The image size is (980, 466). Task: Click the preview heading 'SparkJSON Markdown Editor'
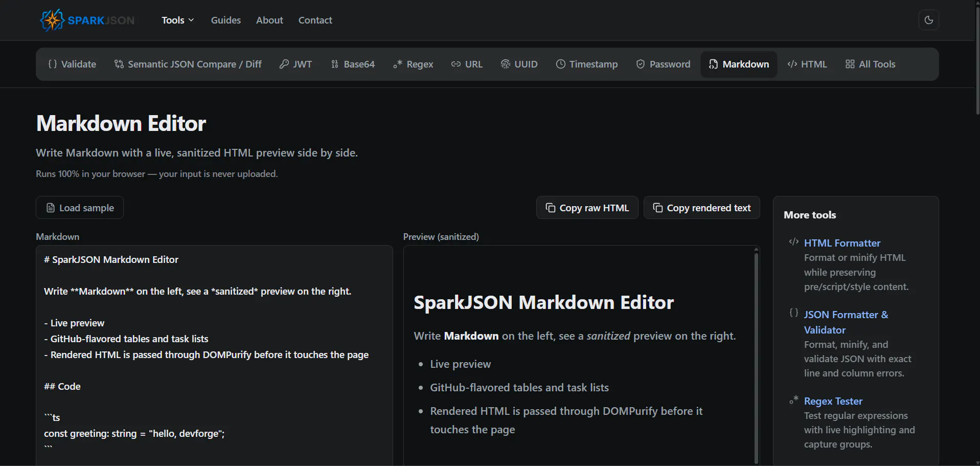point(544,302)
